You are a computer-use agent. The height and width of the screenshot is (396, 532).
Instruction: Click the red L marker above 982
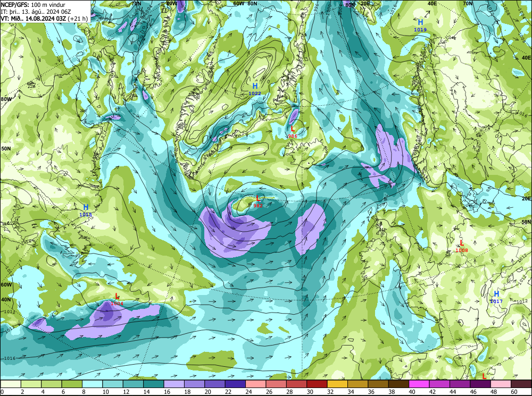pos(258,199)
